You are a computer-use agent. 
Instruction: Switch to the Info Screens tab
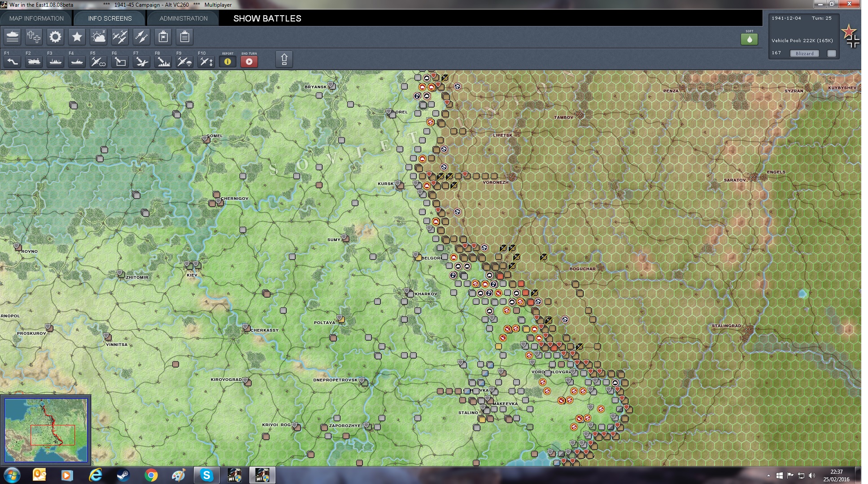point(110,18)
